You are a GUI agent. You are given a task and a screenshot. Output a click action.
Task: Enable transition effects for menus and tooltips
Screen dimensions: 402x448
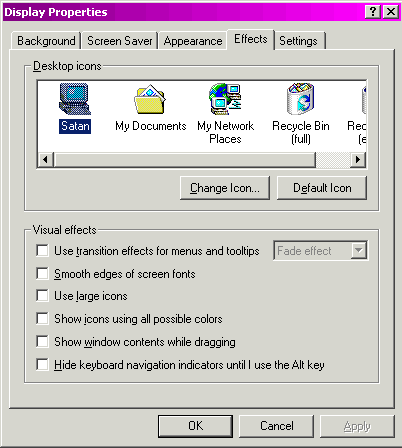coord(42,251)
